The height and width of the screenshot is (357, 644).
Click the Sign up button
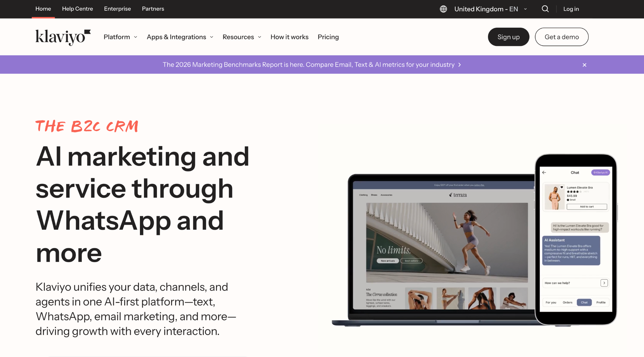point(508,37)
